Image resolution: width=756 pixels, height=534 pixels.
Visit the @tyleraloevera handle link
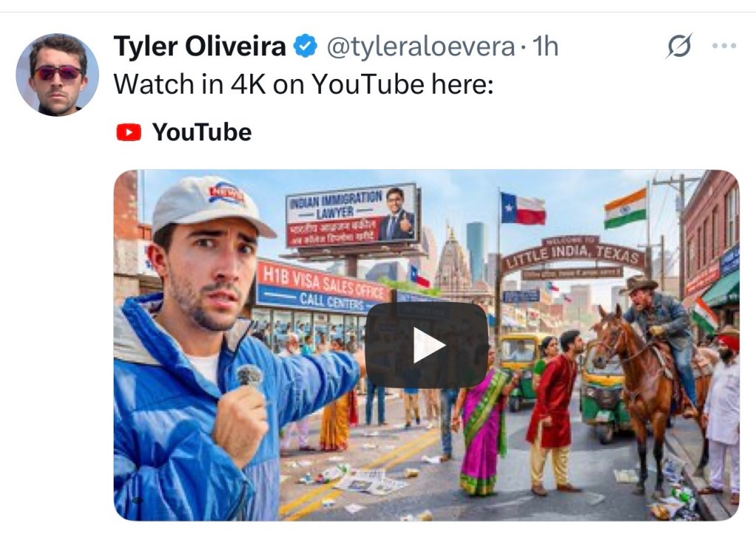(420, 47)
